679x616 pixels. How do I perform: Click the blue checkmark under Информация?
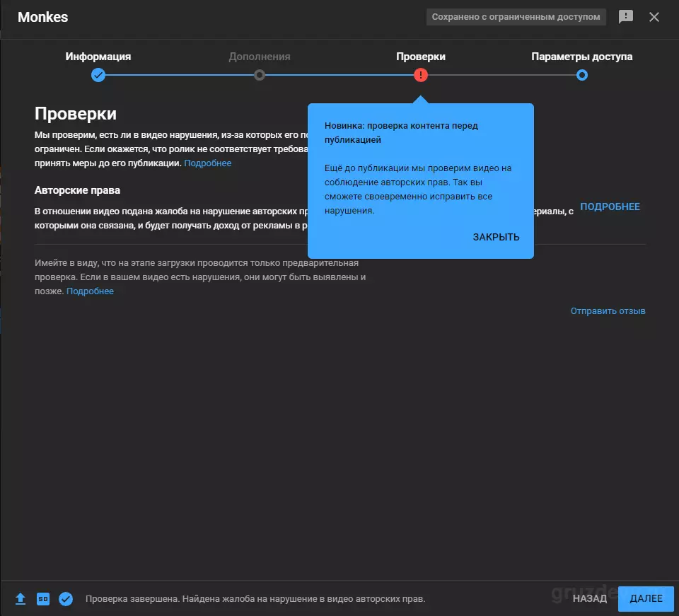98,75
